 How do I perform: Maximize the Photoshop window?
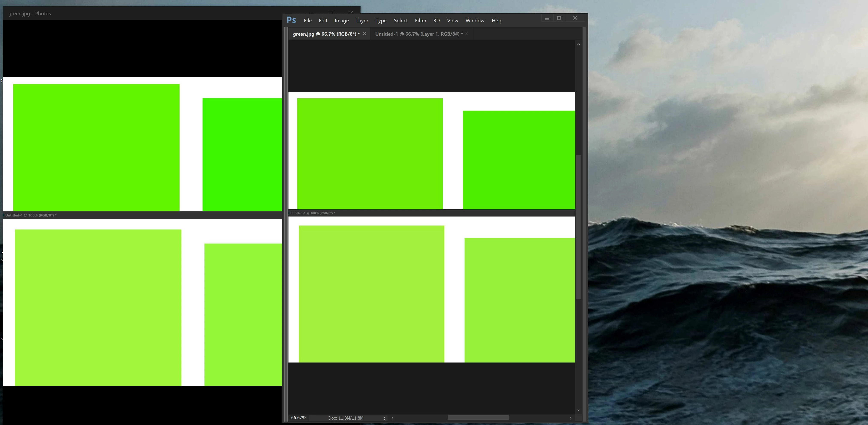559,18
